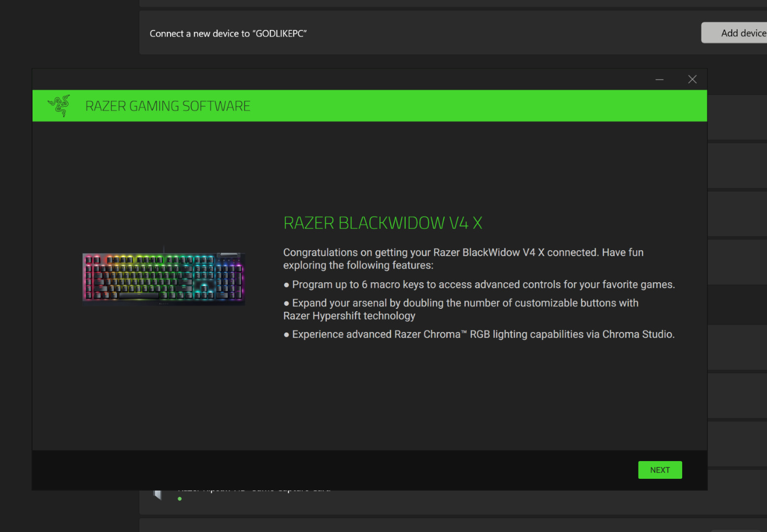This screenshot has width=767, height=532.
Task: Click the Razer three-headed snake logo
Action: (59, 105)
